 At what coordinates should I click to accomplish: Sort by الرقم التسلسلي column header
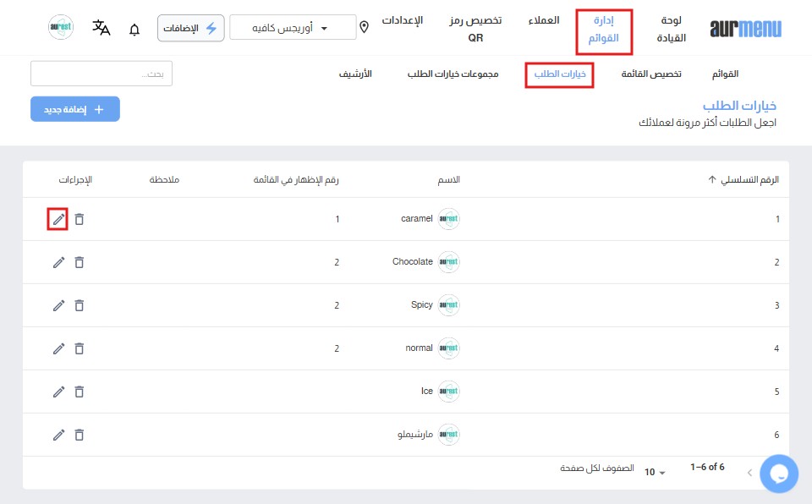tap(742, 179)
